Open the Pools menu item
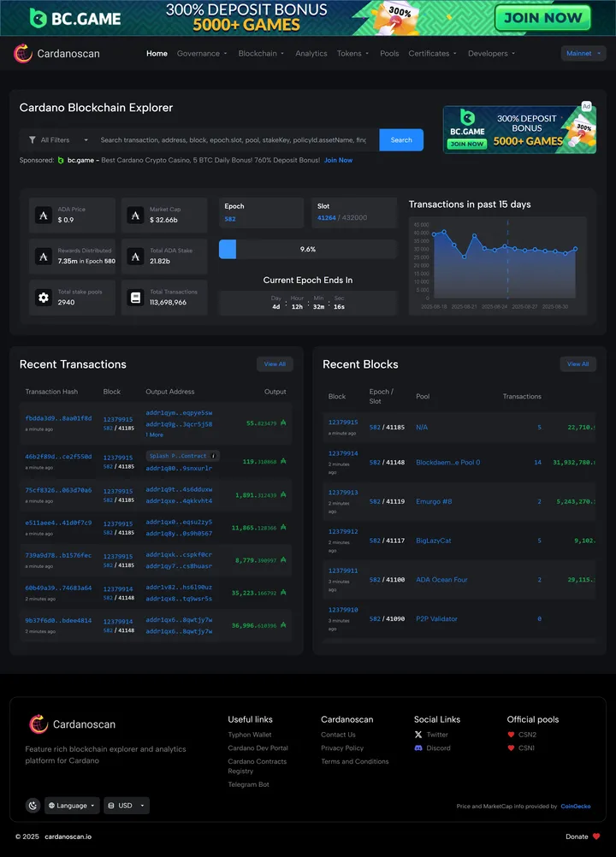Image resolution: width=616 pixels, height=857 pixels. tap(389, 54)
